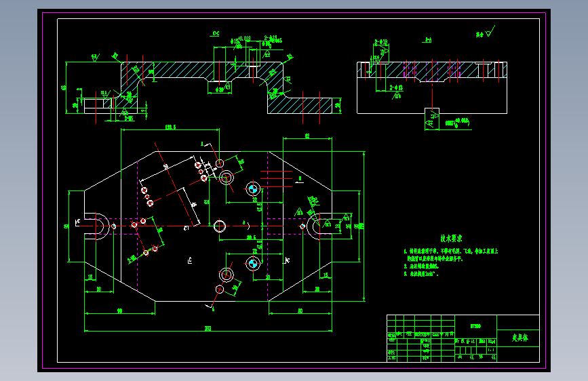Click the "1:1" scale value in the title block
588x381 pixels.
click(491, 350)
